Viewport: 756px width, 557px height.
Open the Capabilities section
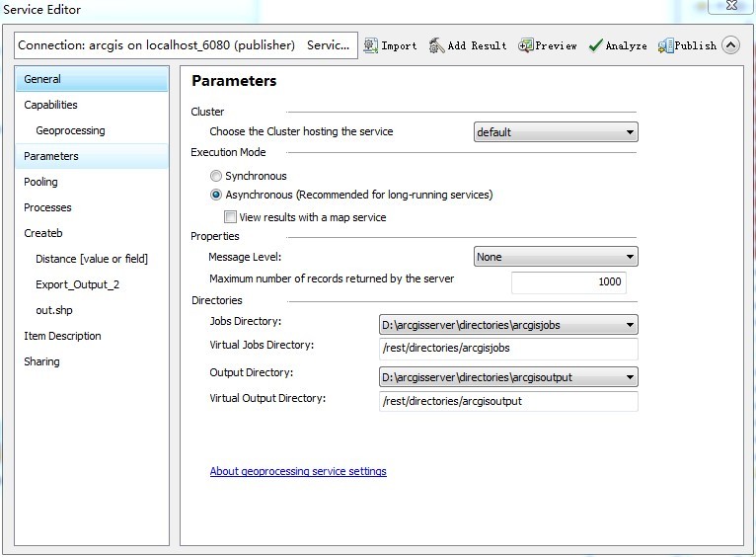tap(92, 105)
